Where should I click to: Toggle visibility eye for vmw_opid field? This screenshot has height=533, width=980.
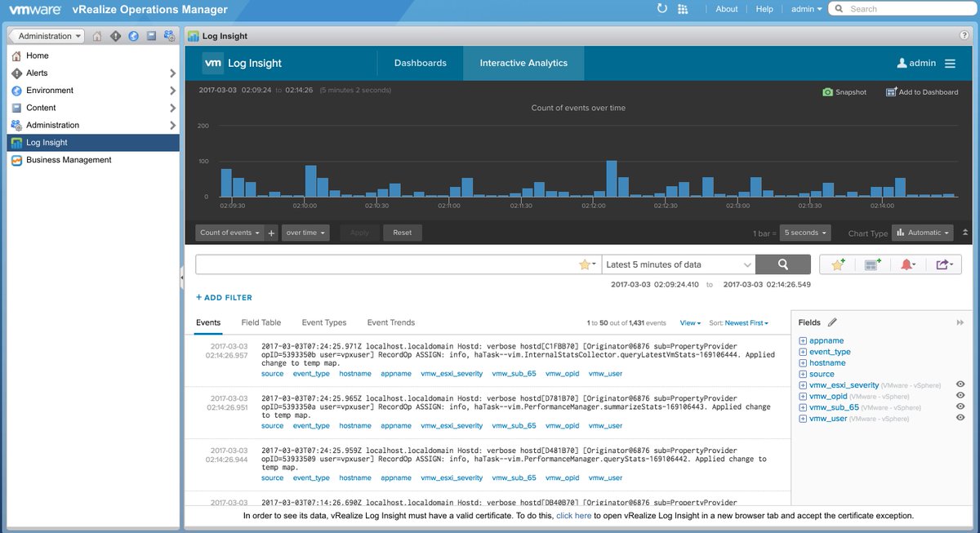960,396
